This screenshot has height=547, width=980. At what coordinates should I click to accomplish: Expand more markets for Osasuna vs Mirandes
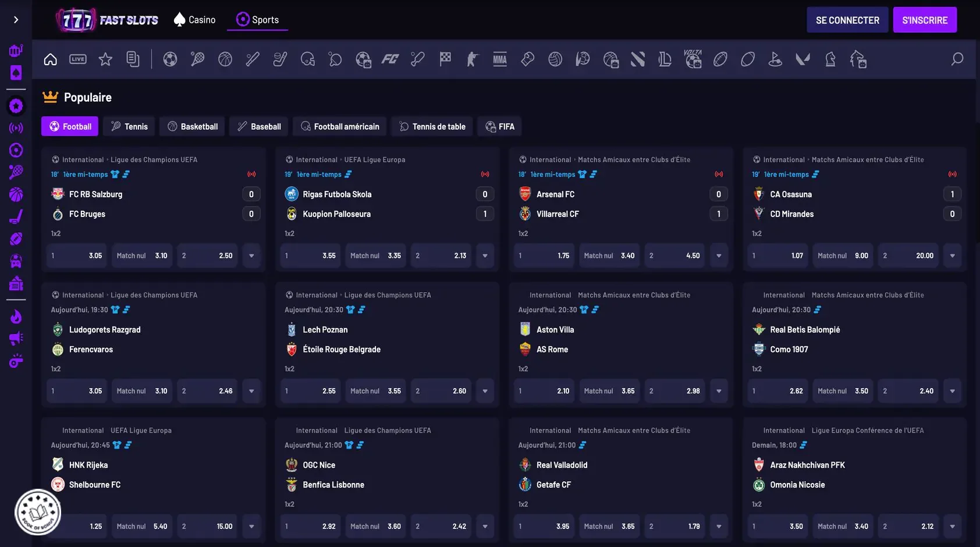pos(952,255)
